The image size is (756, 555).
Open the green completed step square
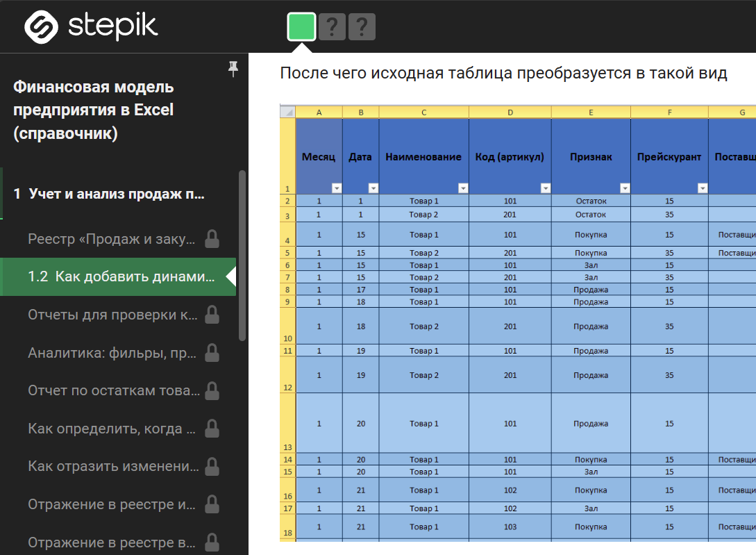click(x=302, y=26)
